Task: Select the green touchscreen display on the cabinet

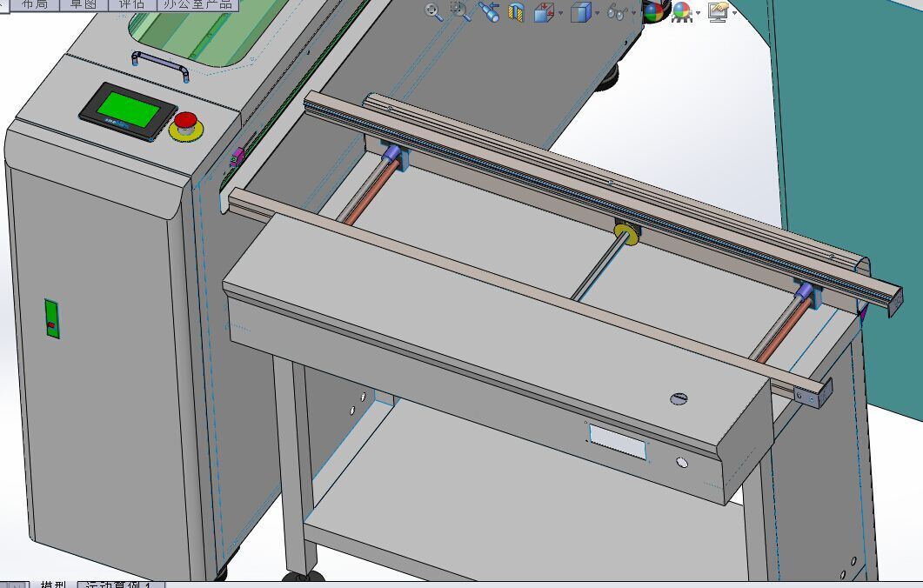Action: click(x=128, y=109)
